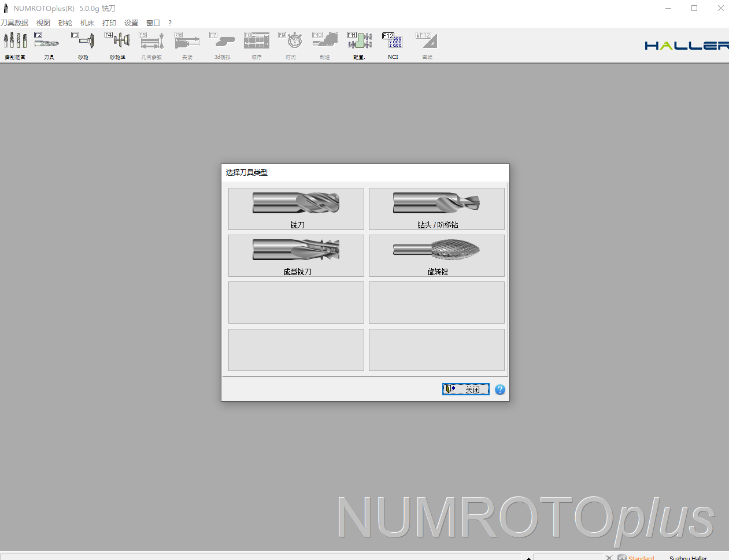Open the 打印 menu
729x560 pixels.
click(x=109, y=23)
